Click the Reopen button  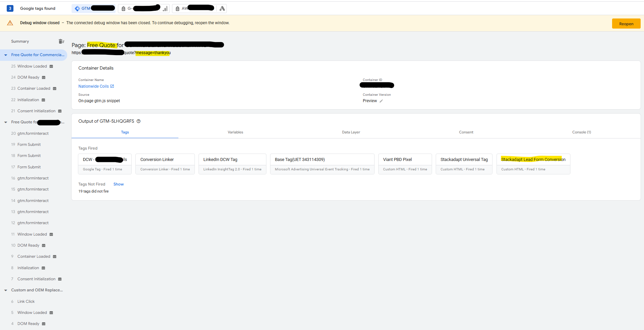tap(626, 24)
